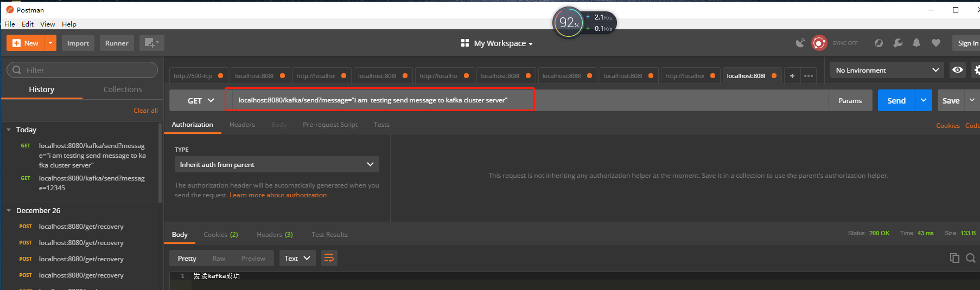The image size is (980, 290).
Task: Open the Tests tab
Action: [381, 125]
